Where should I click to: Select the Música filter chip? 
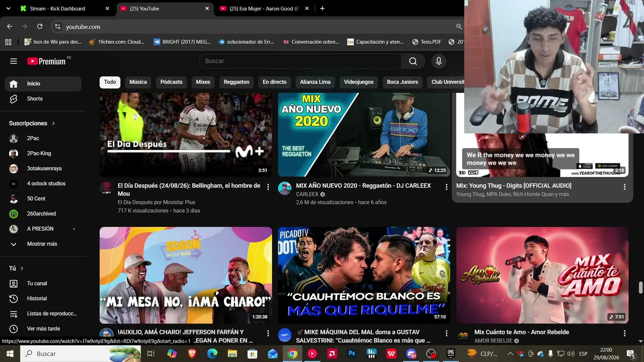(x=138, y=82)
